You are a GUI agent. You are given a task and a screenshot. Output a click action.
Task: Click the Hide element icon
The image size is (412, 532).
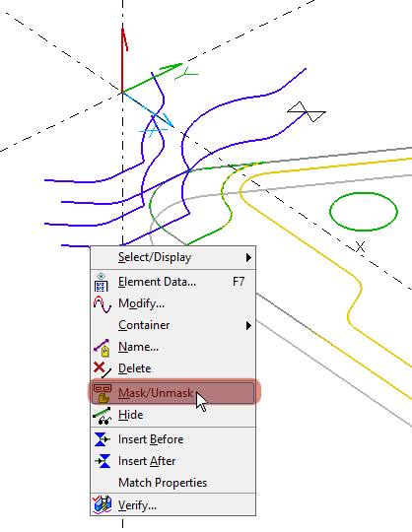click(x=103, y=416)
